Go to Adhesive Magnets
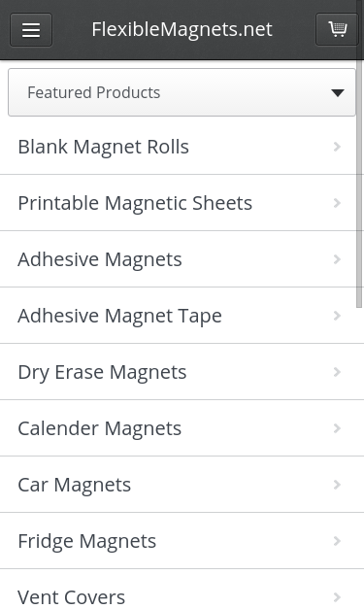This screenshot has width=364, height=609. 182,259
